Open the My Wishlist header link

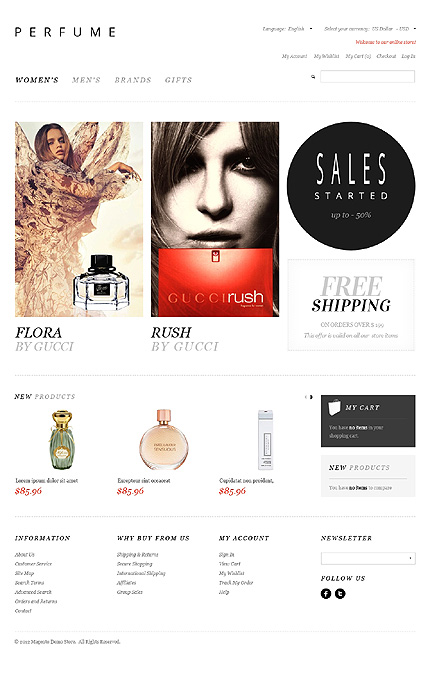tap(326, 56)
